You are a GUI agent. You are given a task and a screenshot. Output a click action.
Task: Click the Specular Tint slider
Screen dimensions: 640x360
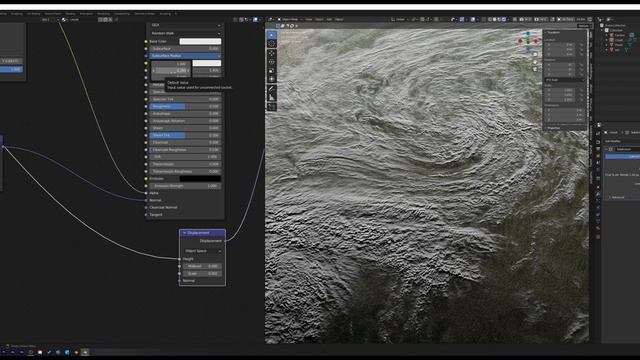[x=186, y=99]
